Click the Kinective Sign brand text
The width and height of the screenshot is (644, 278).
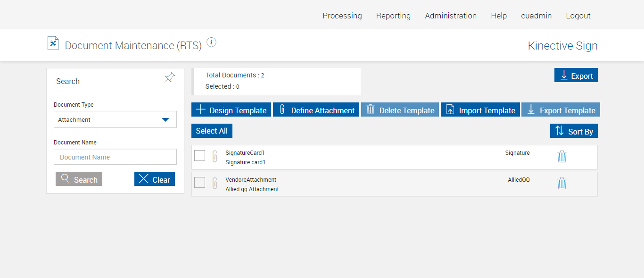[x=562, y=46]
